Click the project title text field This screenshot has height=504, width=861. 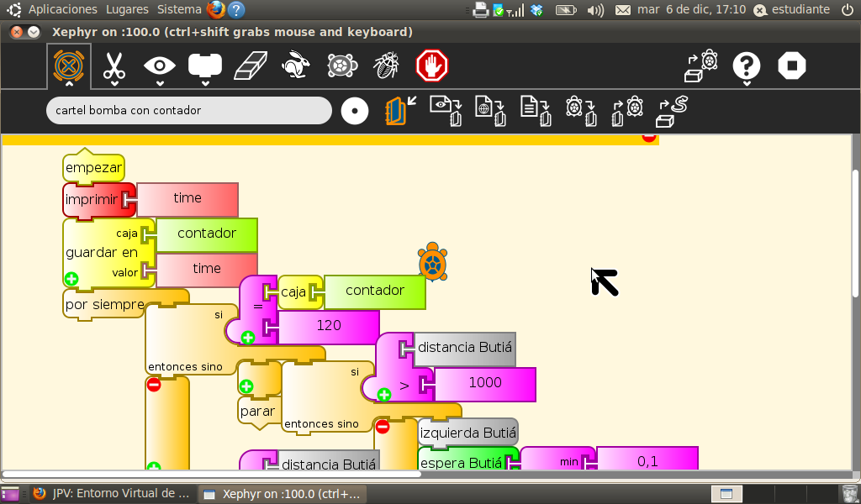pyautogui.click(x=189, y=111)
